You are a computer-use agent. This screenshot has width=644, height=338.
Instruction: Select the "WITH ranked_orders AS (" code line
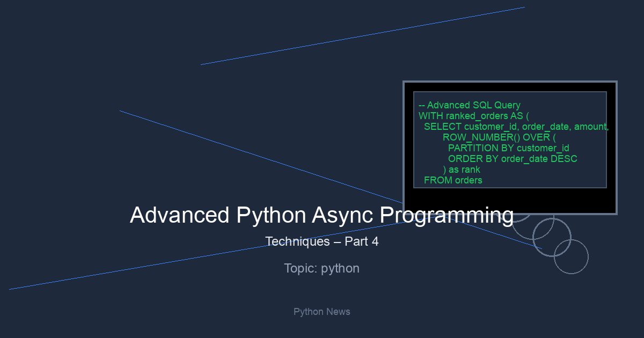coord(473,116)
